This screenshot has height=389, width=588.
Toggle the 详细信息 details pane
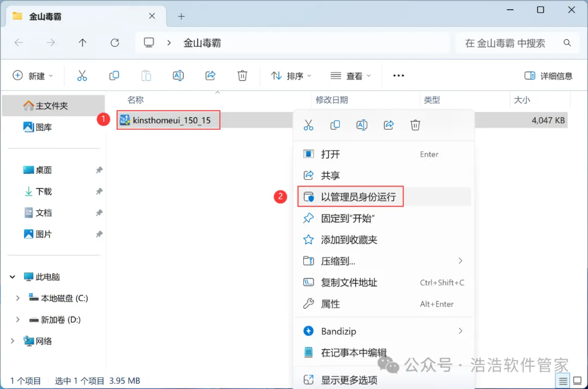pyautogui.click(x=548, y=76)
